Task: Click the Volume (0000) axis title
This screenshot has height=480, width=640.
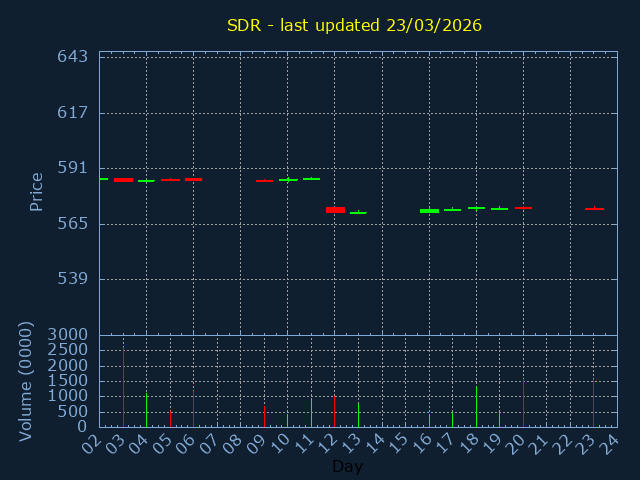Action: 27,381
